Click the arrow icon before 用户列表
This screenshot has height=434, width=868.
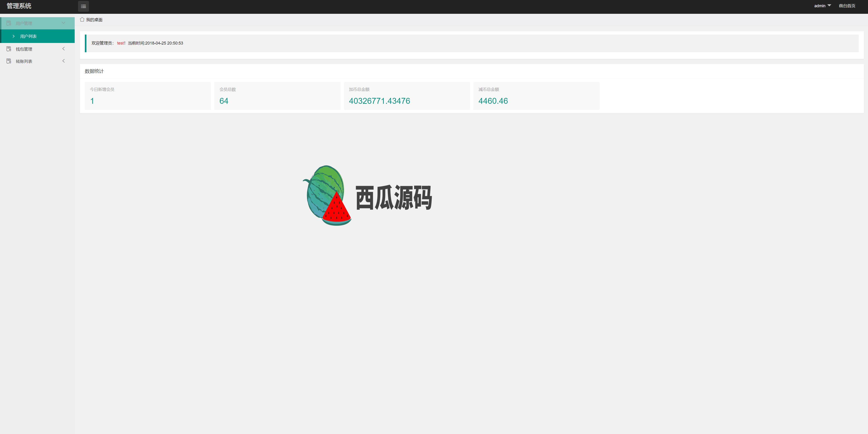14,36
